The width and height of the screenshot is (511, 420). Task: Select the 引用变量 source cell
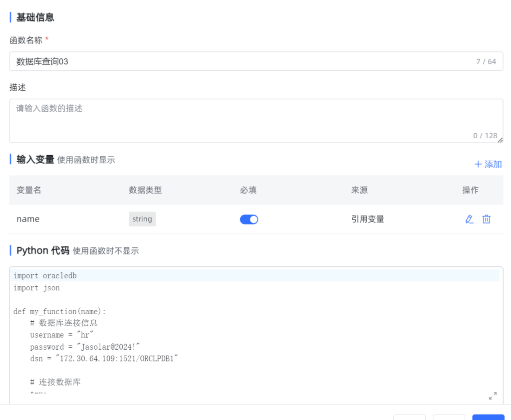click(x=368, y=219)
